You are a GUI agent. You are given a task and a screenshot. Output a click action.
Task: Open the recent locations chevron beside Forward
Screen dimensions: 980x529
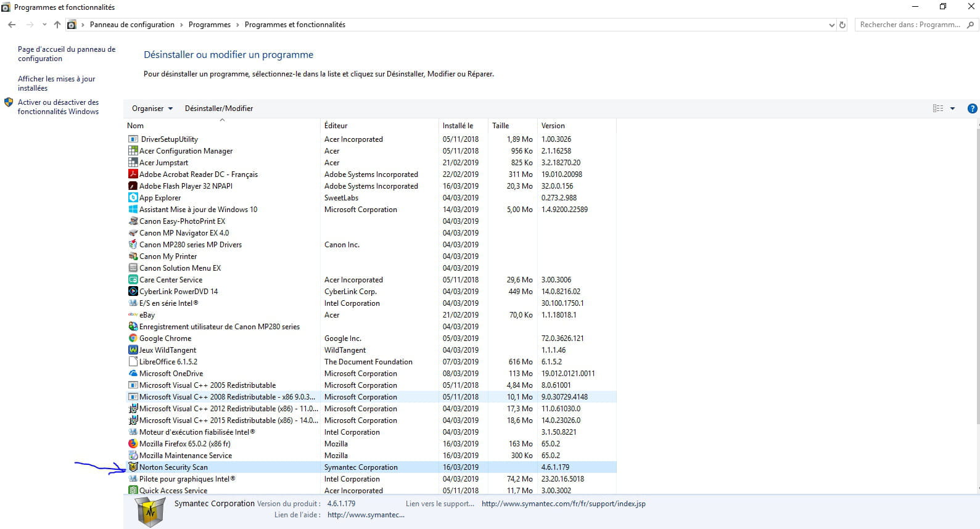[x=44, y=25]
